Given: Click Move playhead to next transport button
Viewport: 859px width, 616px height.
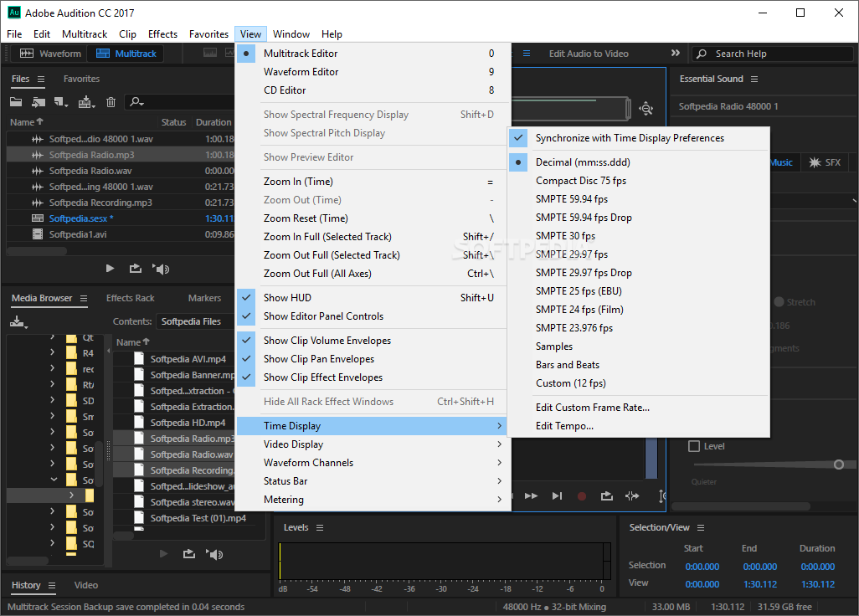Looking at the screenshot, I should [x=557, y=496].
